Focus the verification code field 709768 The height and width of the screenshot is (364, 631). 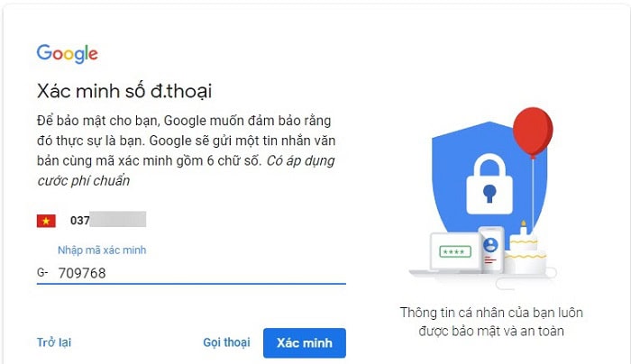click(x=191, y=273)
